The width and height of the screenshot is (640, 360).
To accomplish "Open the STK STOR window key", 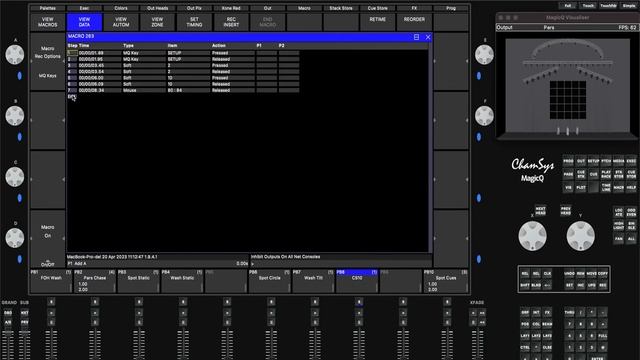I will [619, 174].
